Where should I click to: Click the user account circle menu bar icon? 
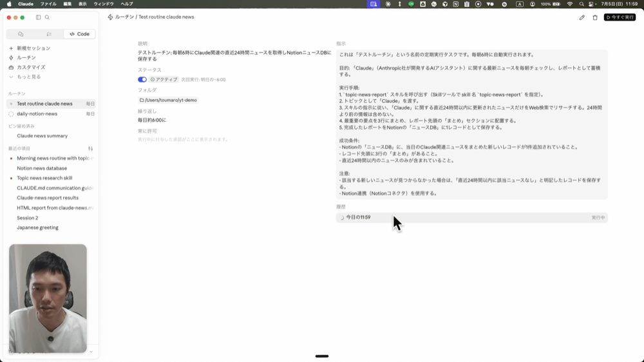pyautogui.click(x=533, y=4)
